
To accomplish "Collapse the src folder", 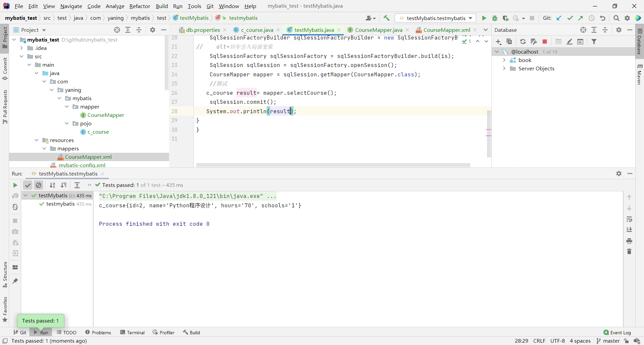I will pyautogui.click(x=21, y=56).
